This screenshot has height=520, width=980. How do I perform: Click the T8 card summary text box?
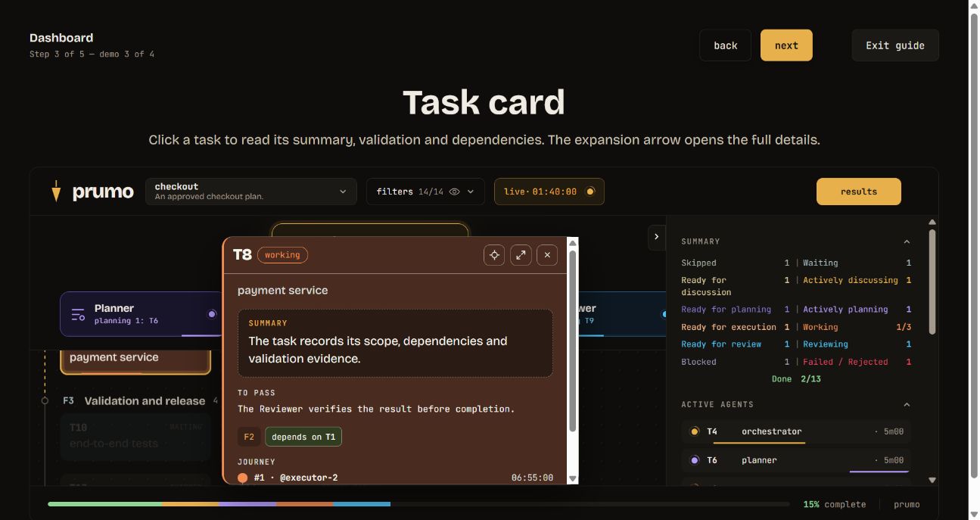tap(395, 343)
